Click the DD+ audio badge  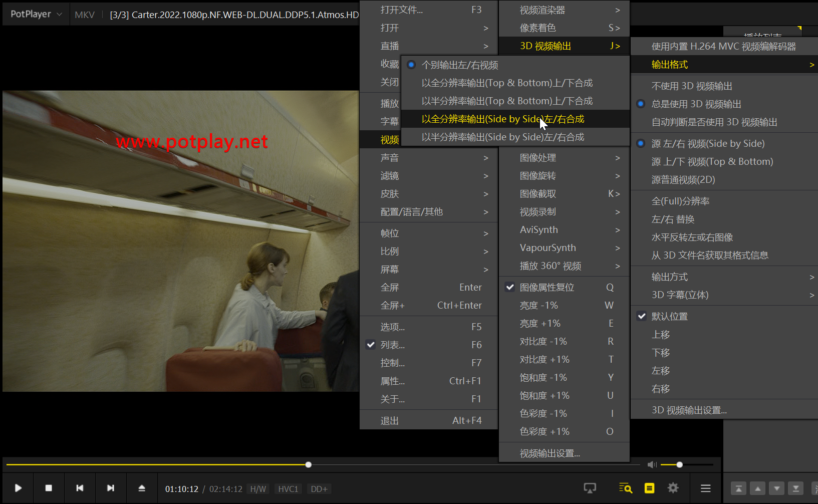319,489
